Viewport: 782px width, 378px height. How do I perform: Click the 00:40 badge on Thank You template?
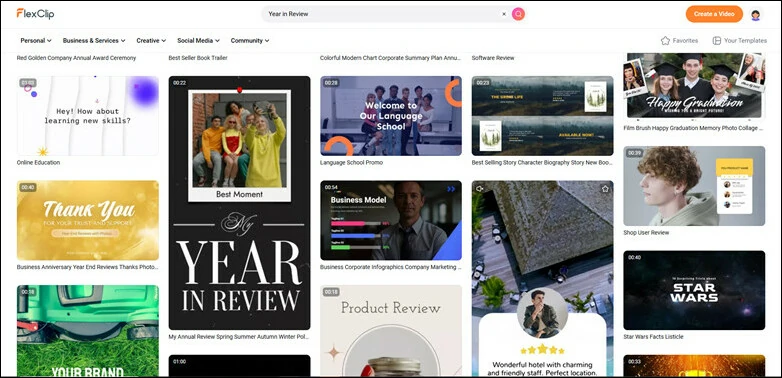click(x=28, y=188)
